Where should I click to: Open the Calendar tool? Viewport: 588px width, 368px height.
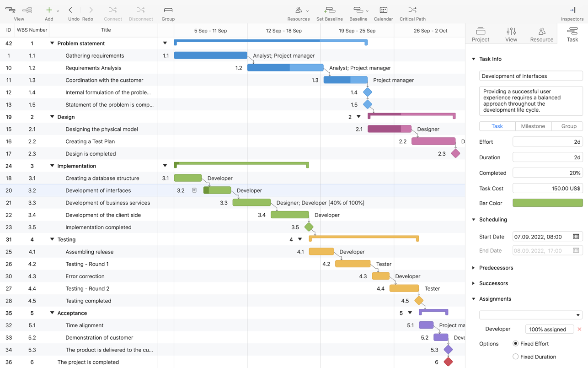(383, 10)
